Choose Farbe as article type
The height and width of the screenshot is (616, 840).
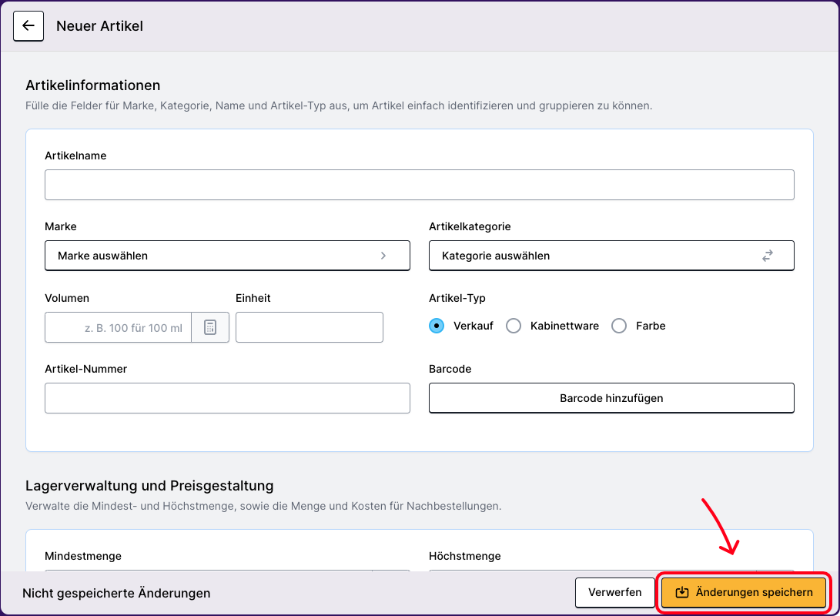pyautogui.click(x=619, y=326)
